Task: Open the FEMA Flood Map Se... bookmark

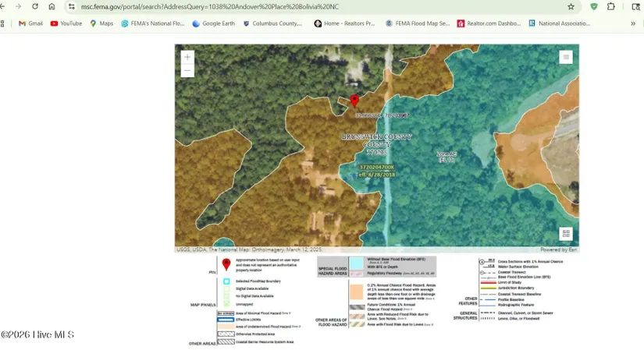Action: (x=418, y=23)
